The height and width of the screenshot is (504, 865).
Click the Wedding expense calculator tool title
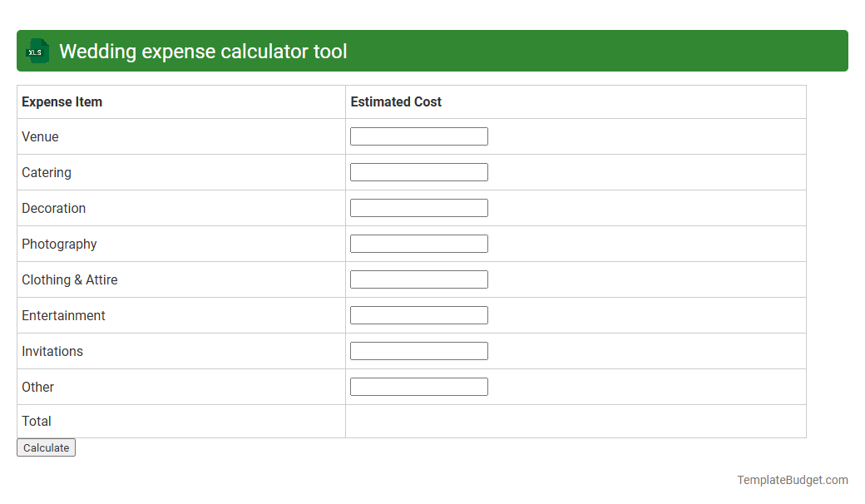coord(203,51)
